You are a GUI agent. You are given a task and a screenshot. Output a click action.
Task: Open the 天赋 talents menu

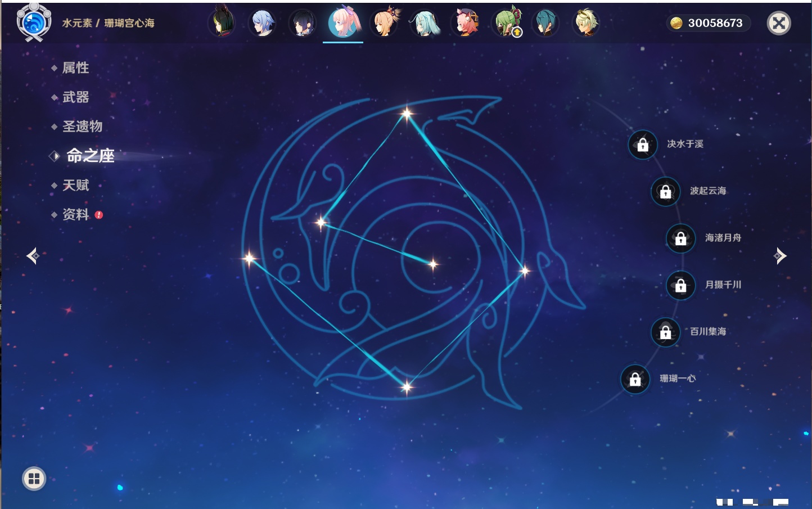click(x=75, y=185)
